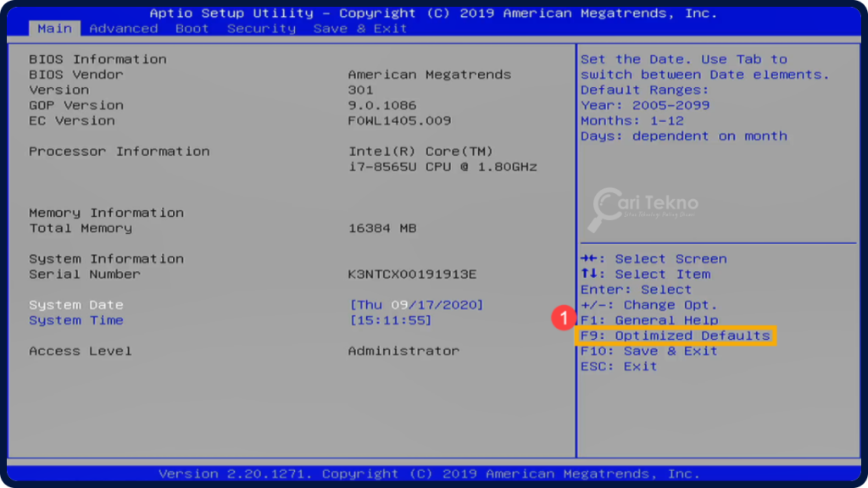Click the highlighted F9 Optimized Defaults entry
Image resolution: width=868 pixels, height=488 pixels.
pyautogui.click(x=676, y=335)
